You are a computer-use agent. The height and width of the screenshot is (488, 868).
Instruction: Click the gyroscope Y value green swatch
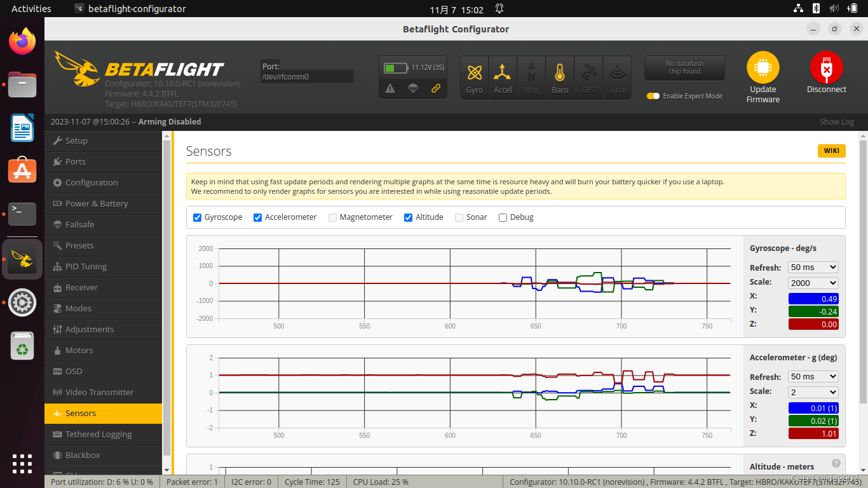tap(813, 312)
